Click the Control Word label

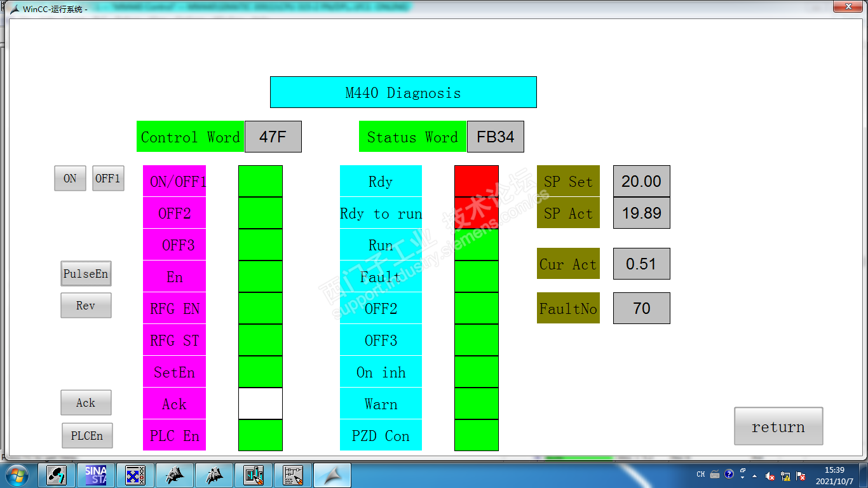pos(191,137)
